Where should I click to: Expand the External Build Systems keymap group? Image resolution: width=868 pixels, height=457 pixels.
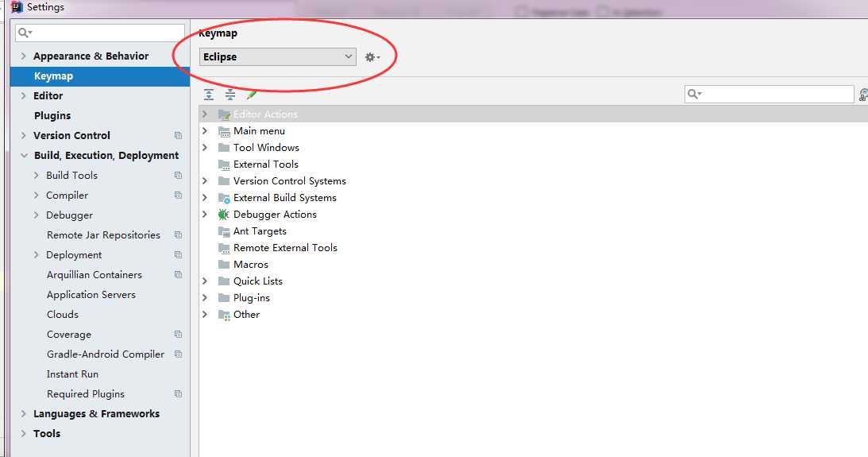[x=205, y=198]
